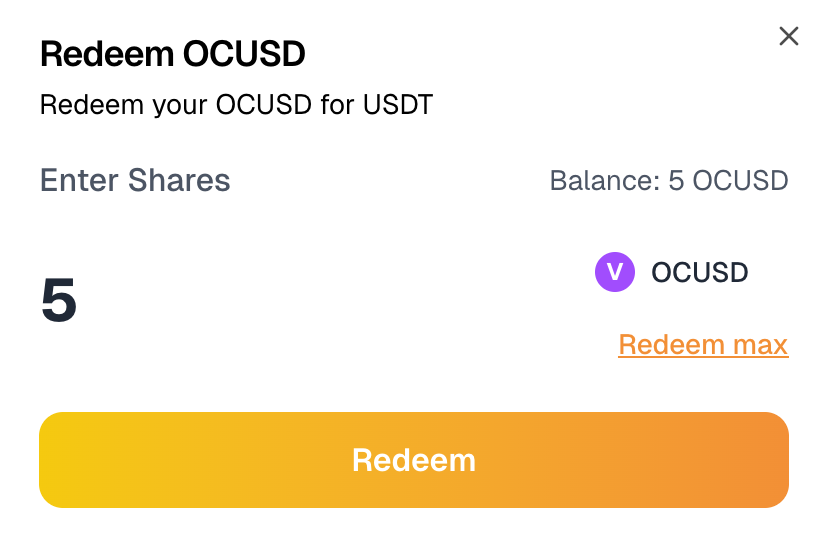
Task: Close the Redeem OCUSD dialog
Action: [789, 37]
